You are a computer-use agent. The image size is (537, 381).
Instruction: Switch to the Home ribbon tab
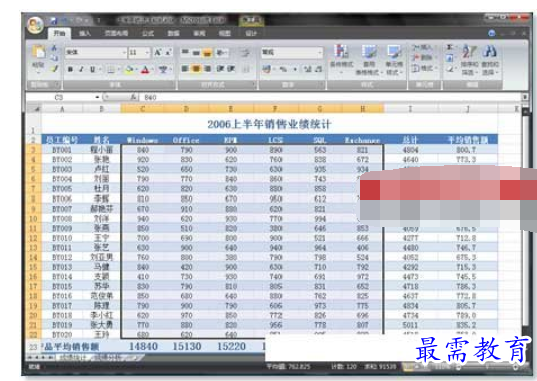59,33
